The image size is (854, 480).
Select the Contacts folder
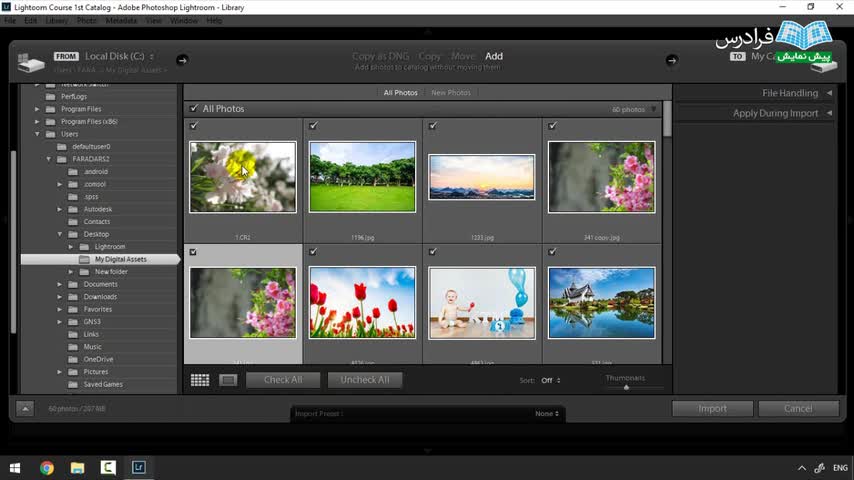tap(96, 222)
